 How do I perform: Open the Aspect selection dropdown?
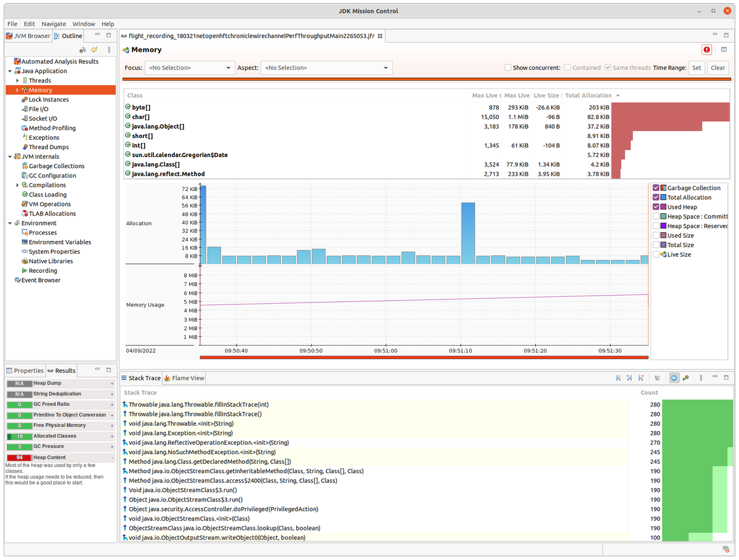[x=326, y=68]
